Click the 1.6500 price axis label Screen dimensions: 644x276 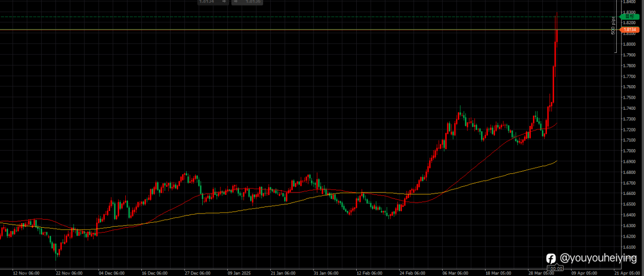click(x=629, y=204)
